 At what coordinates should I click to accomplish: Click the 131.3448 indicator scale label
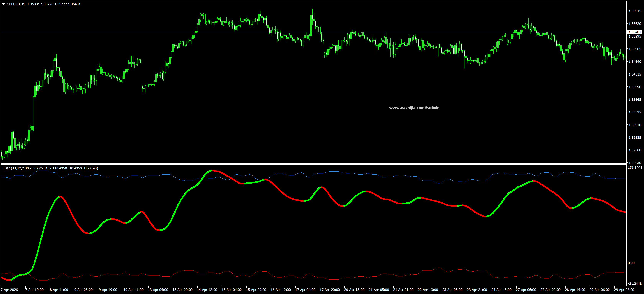click(635, 168)
